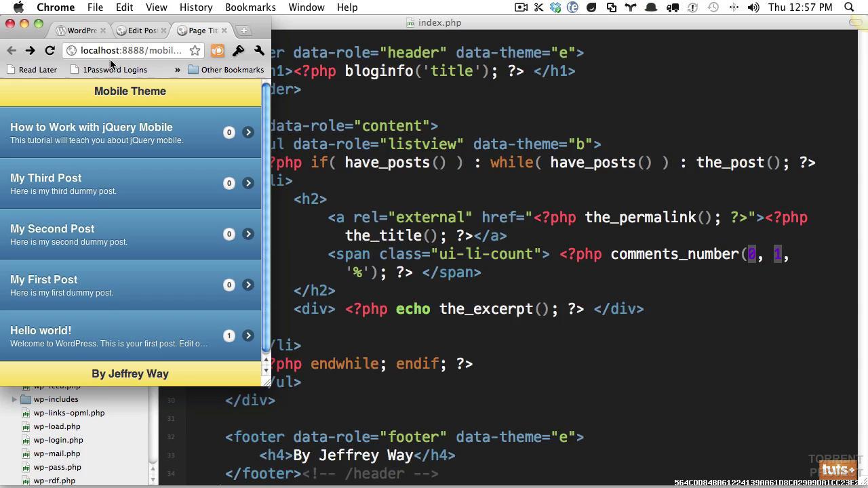Select wp-login.php in file list
Screen dimensions: 868x488
[58, 440]
